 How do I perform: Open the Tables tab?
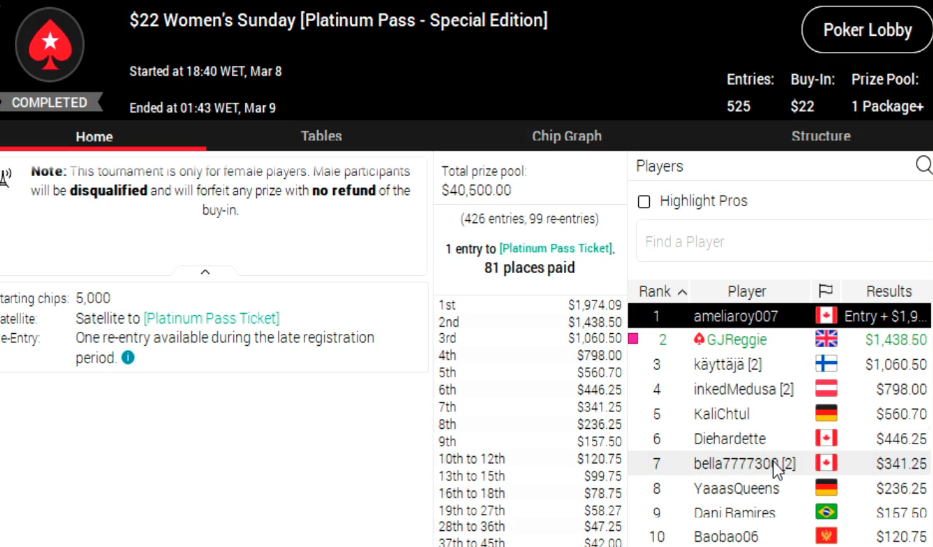tap(321, 136)
